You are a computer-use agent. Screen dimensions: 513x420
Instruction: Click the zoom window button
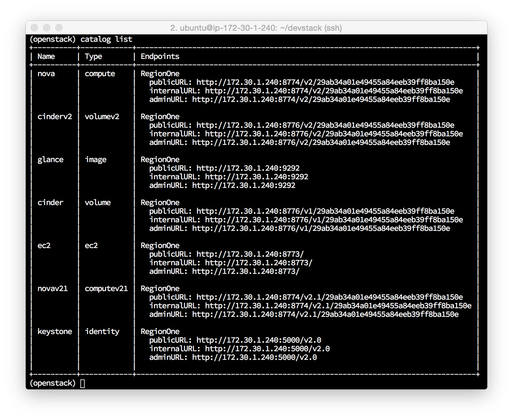(x=59, y=28)
